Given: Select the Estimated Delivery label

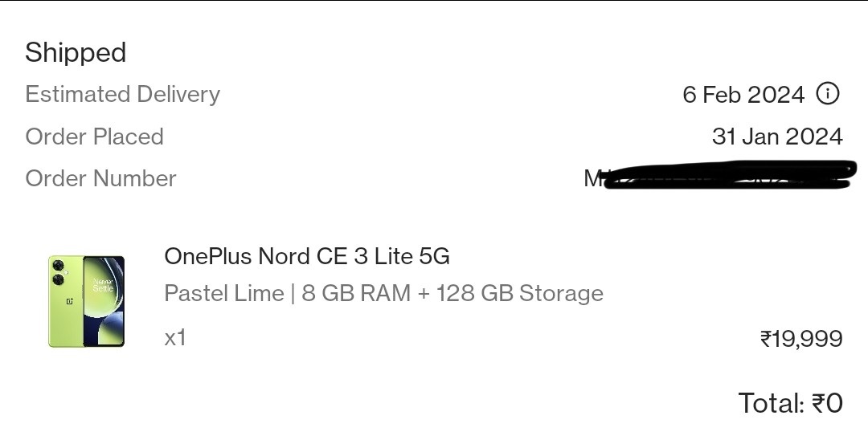Looking at the screenshot, I should 122,94.
